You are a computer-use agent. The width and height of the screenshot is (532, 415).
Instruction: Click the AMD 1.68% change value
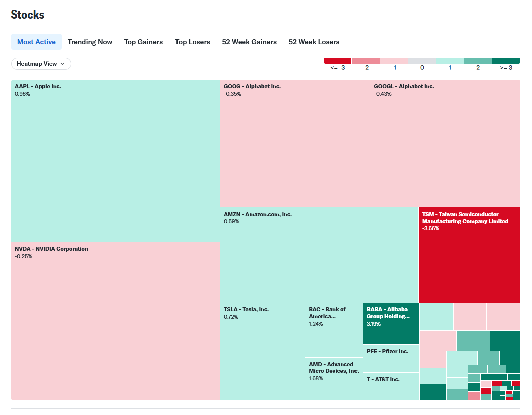(316, 378)
